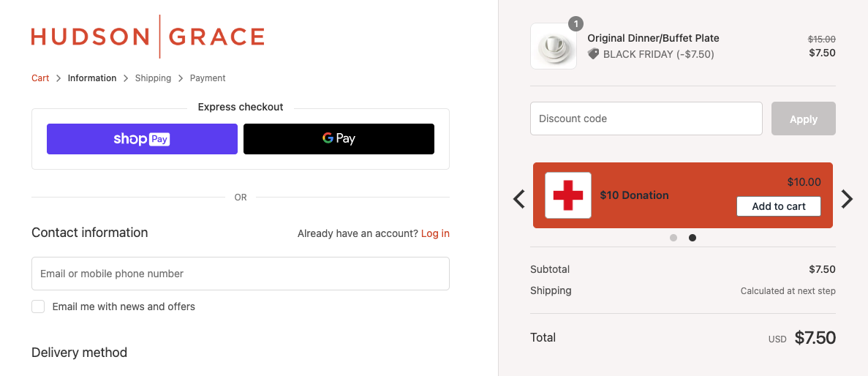
Task: Open the Cart breadcrumb link
Action: [x=40, y=78]
